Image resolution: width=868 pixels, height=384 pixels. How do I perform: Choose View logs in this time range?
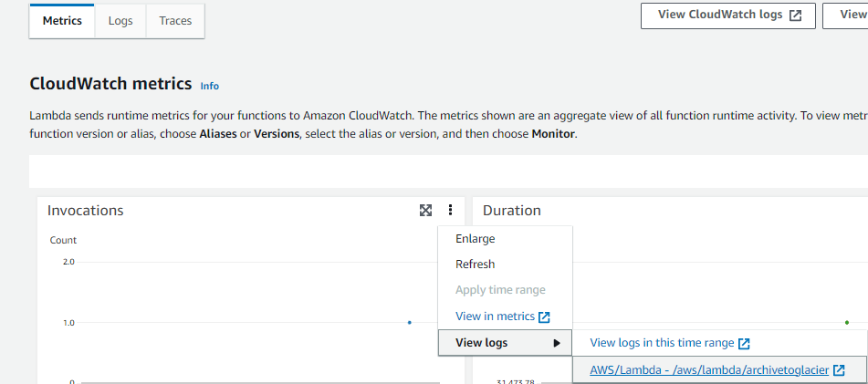662,343
